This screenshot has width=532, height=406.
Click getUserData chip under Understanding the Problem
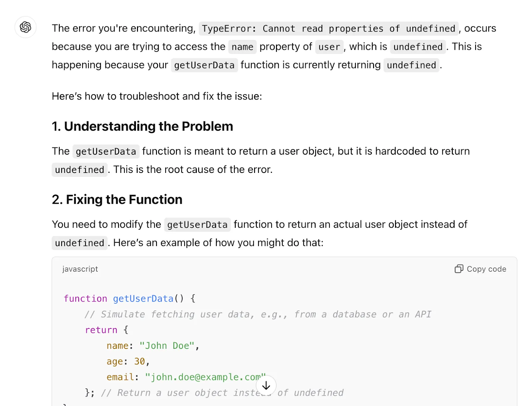(x=106, y=152)
